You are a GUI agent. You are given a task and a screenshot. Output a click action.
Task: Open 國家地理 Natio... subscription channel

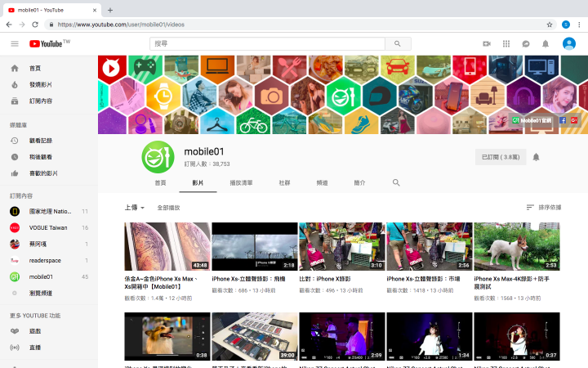49,212
